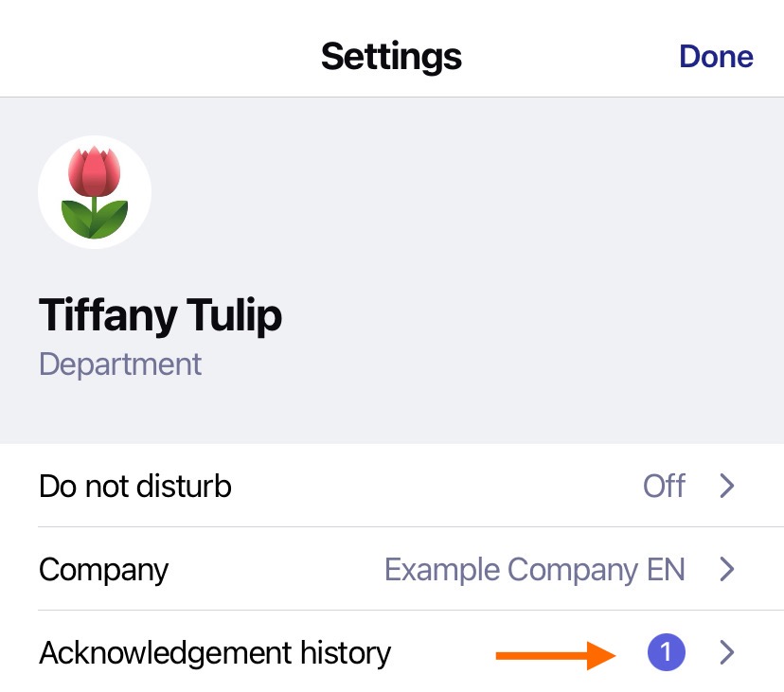Click the Off status value
The image size is (784, 692).
pyautogui.click(x=664, y=486)
